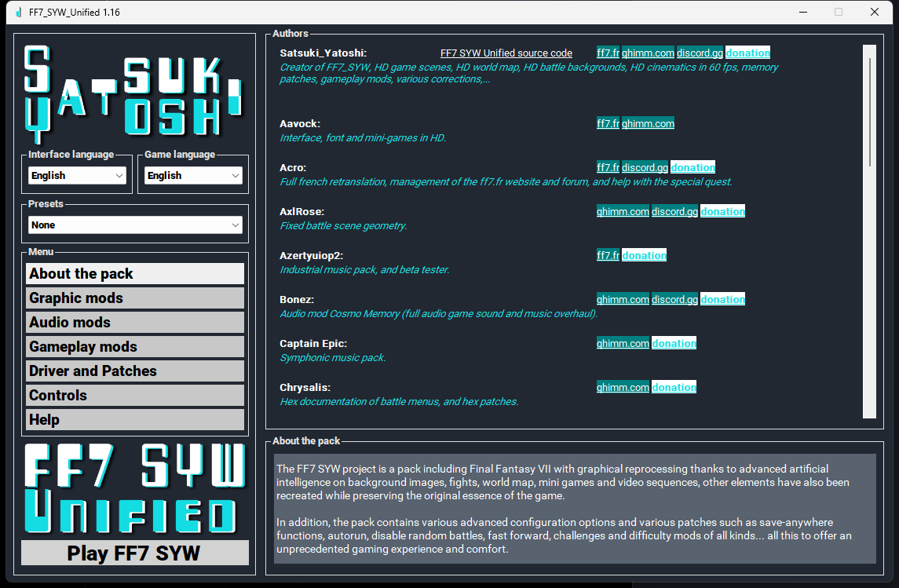Open Aavock's qhimm.com link
Viewport: 899px width, 588px height.
[x=648, y=123]
